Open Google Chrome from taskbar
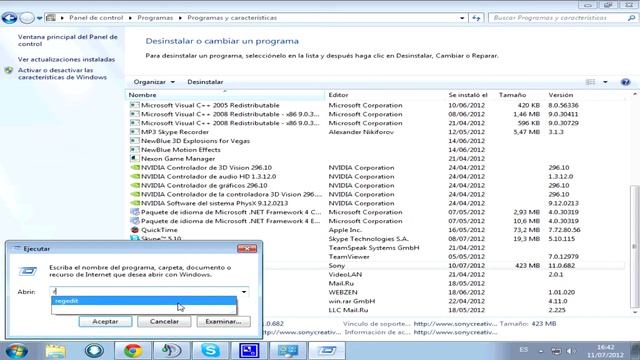This screenshot has width=640, height=360. pos(133,351)
